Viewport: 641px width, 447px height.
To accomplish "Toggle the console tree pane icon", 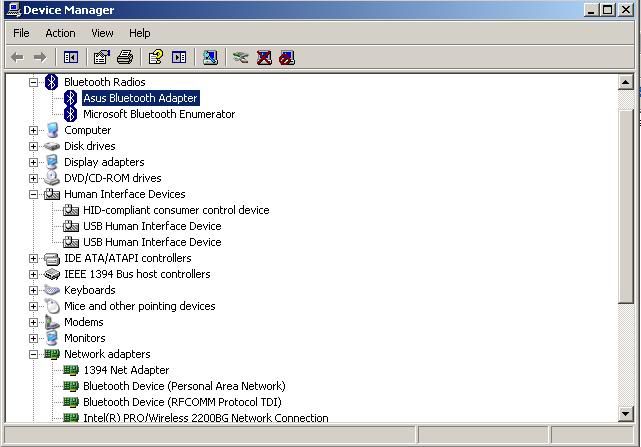I will coord(71,57).
